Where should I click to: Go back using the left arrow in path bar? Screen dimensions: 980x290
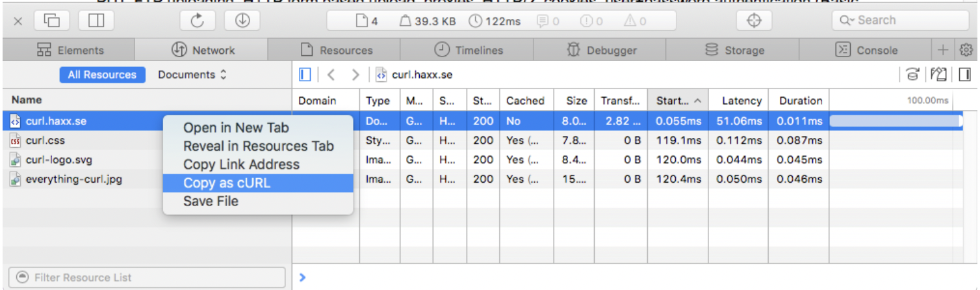[331, 75]
